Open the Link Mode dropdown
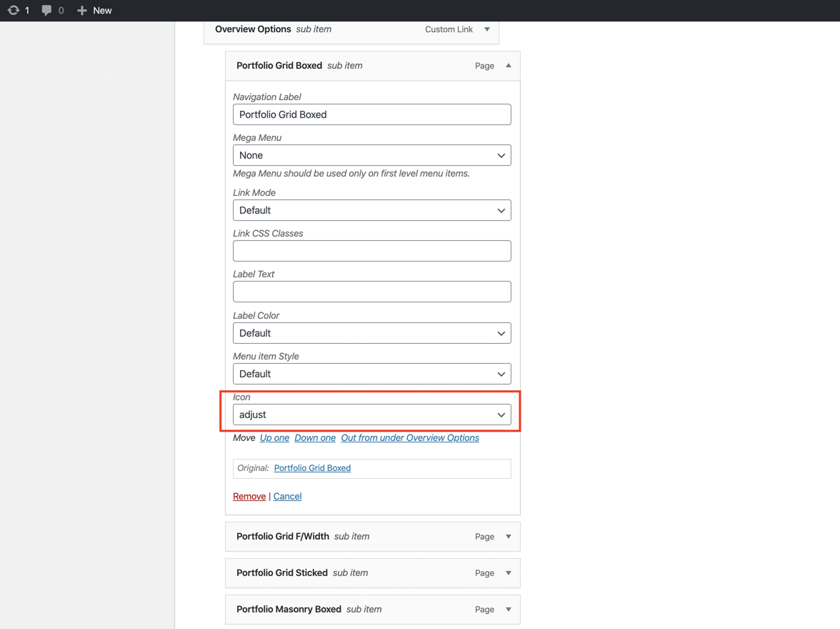Screen dimensions: 840x629 pos(371,210)
